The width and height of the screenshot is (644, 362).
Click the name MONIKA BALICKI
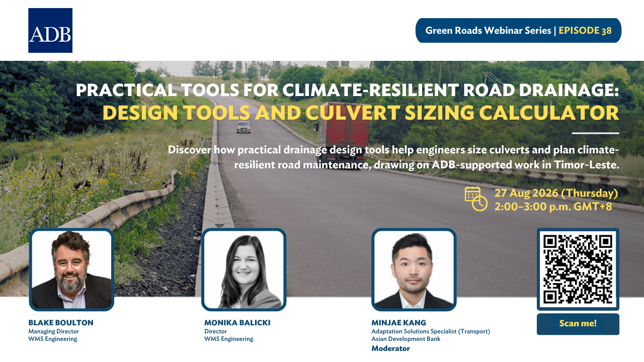pyautogui.click(x=237, y=323)
